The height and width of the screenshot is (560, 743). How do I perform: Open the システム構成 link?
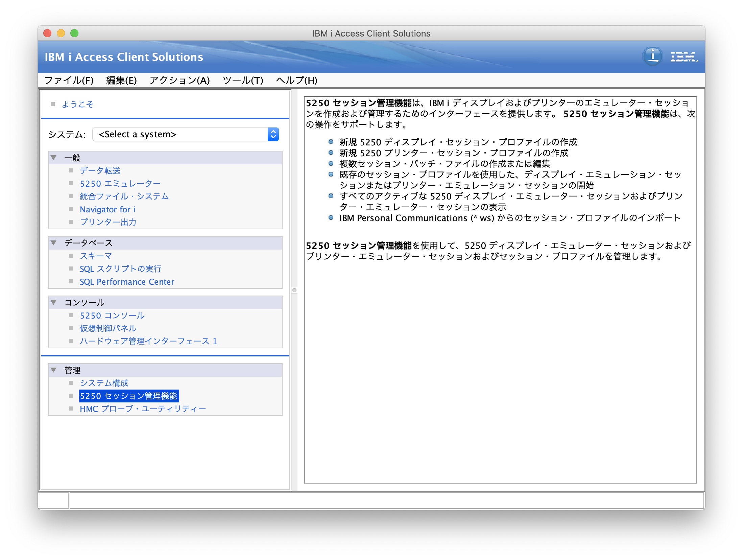104,383
